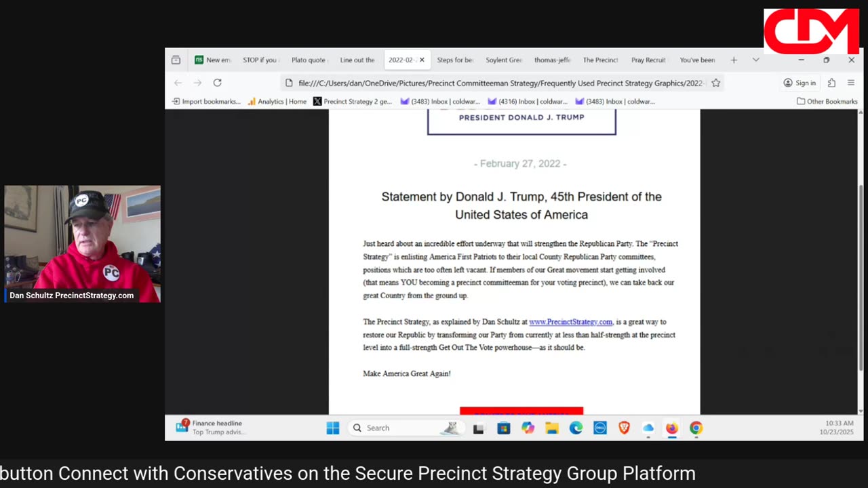This screenshot has height=488, width=868.
Task: Switch to the Steps for be tab
Action: pos(454,60)
